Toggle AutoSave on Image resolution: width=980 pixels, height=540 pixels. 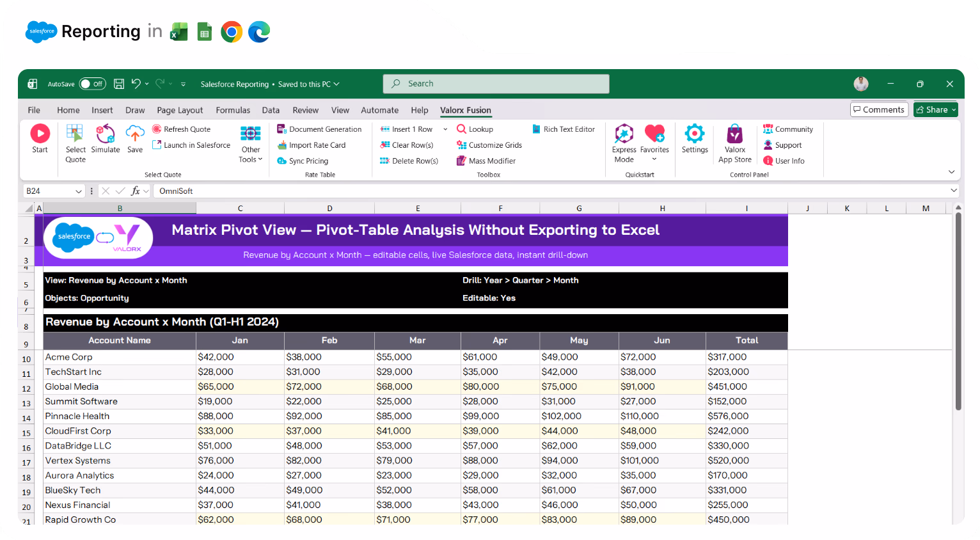pyautogui.click(x=92, y=83)
